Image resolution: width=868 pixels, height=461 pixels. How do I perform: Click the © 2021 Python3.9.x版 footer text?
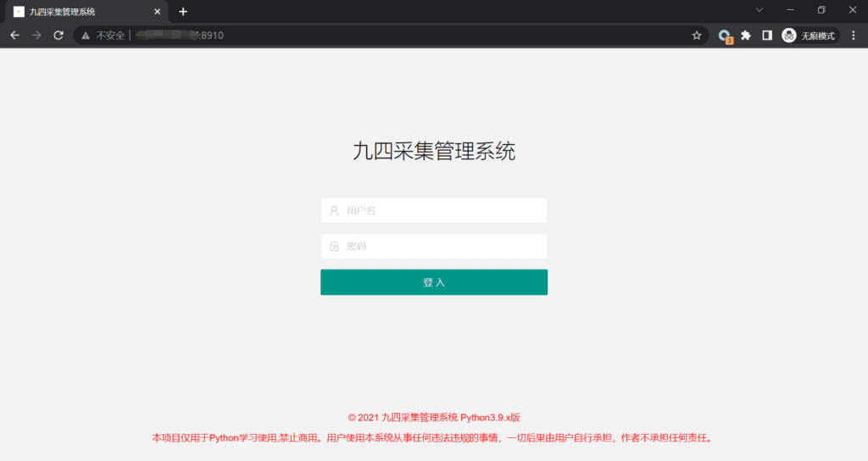pos(434,417)
